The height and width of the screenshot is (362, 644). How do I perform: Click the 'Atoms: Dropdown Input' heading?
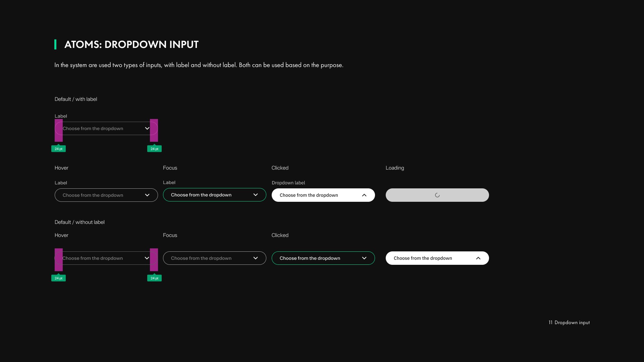(131, 45)
